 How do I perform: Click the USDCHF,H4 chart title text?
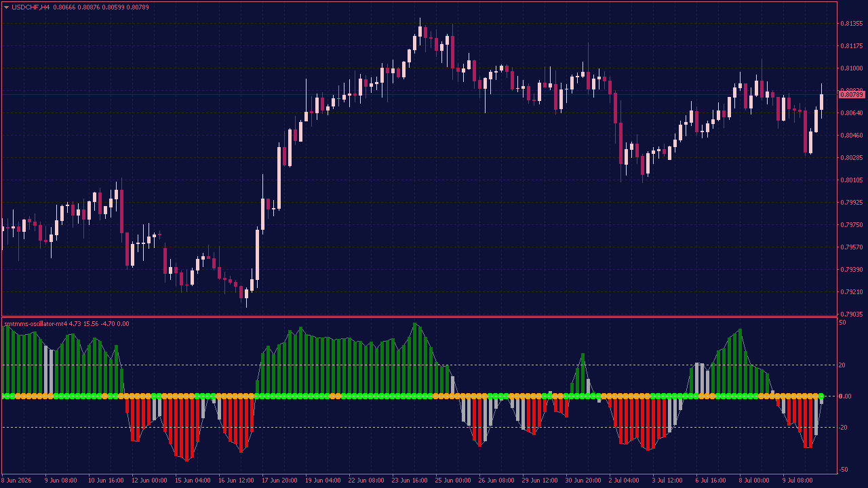pos(31,7)
